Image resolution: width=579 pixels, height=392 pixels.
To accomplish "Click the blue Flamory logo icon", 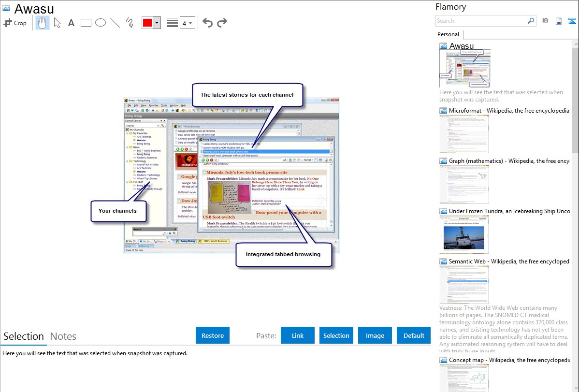I will 572,21.
